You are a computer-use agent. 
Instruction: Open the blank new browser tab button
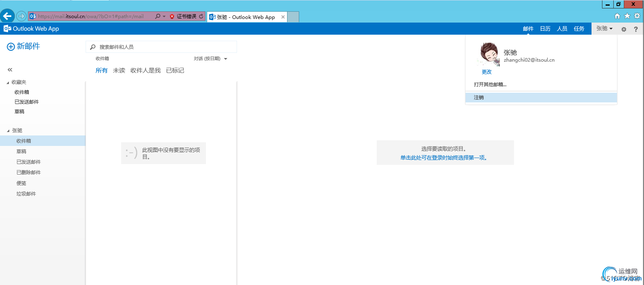293,17
